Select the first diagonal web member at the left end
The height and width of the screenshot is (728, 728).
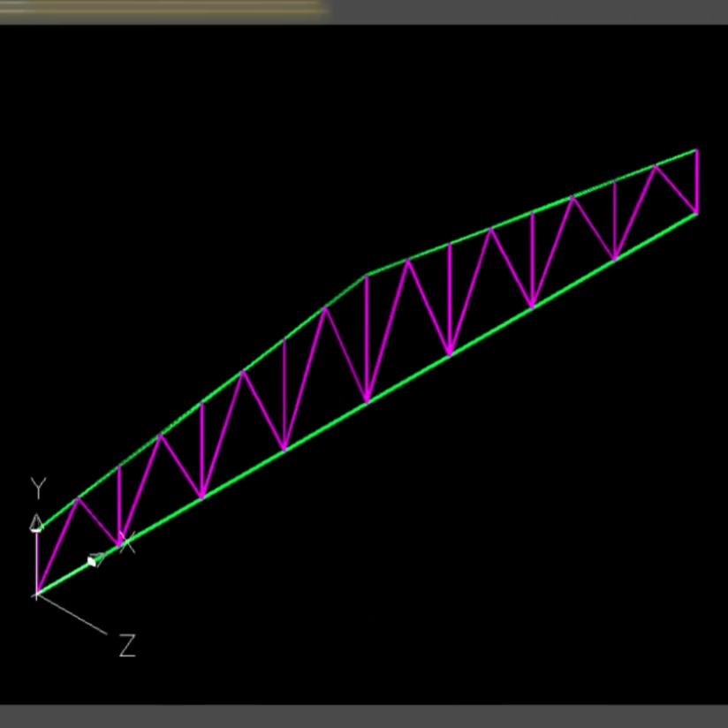point(58,545)
